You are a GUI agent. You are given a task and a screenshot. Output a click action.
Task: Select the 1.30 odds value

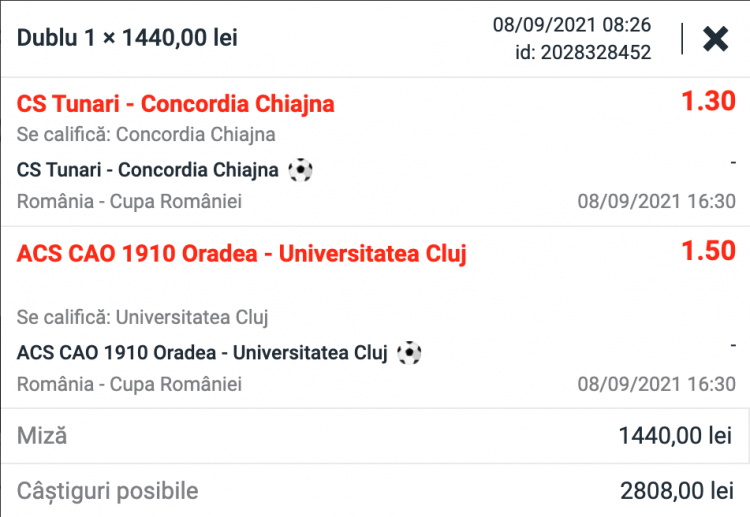point(708,102)
